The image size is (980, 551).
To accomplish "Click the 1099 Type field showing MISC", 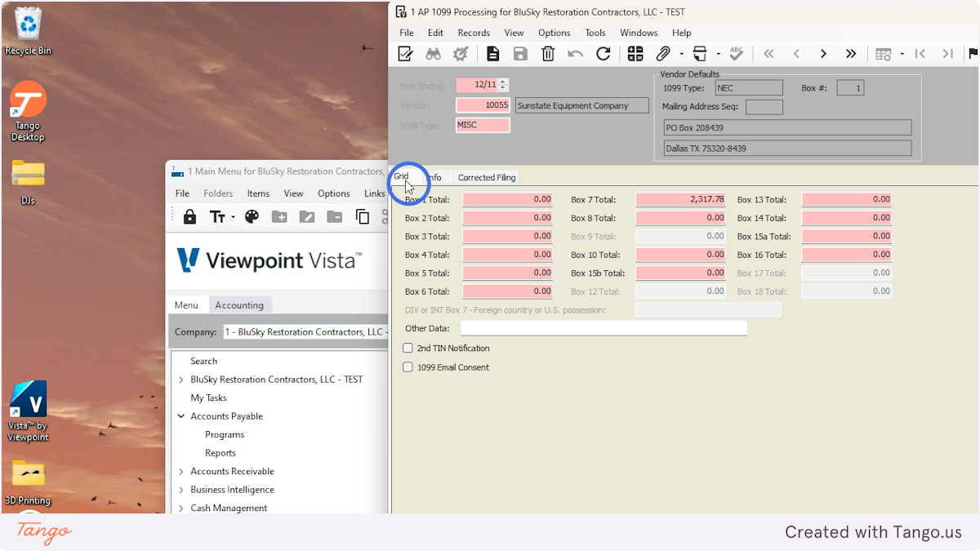I will pos(483,125).
